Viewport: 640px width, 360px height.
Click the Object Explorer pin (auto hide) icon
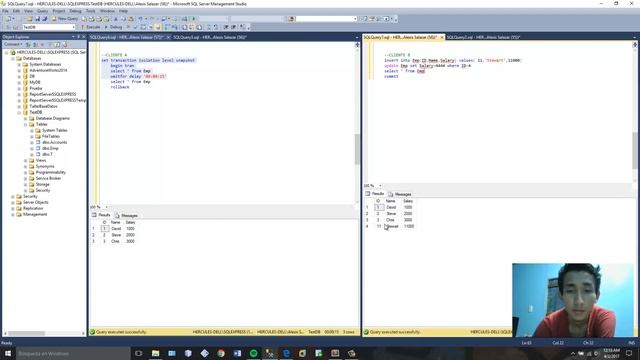[79, 37]
